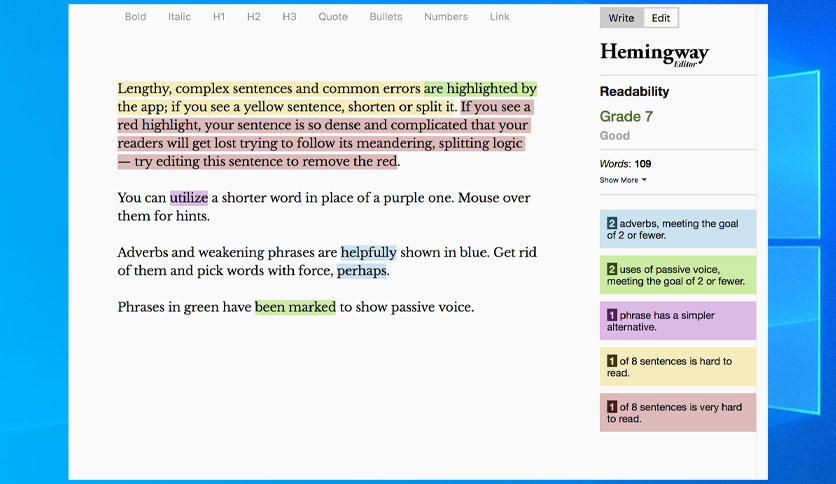Set heading level H2
This screenshot has width=836, height=484.
(254, 17)
